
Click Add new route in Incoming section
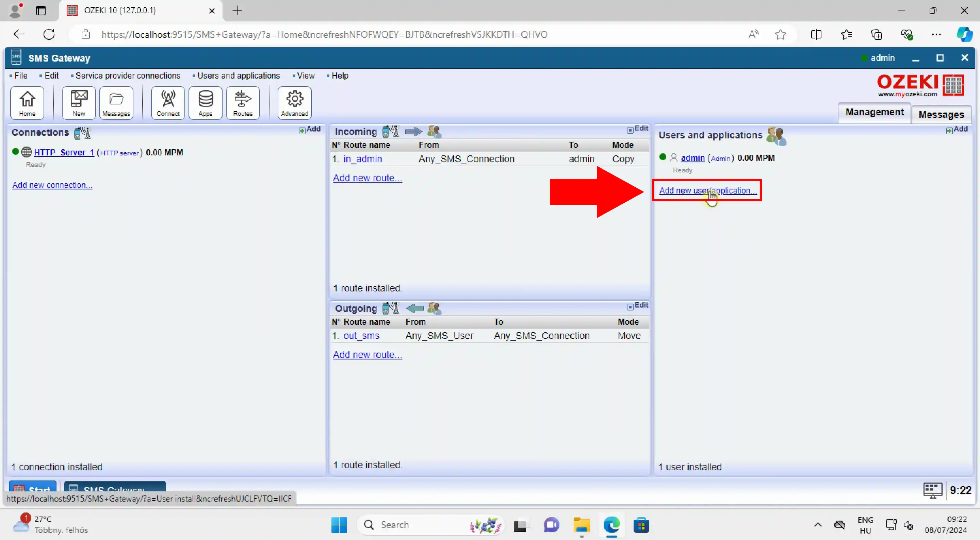click(x=367, y=178)
